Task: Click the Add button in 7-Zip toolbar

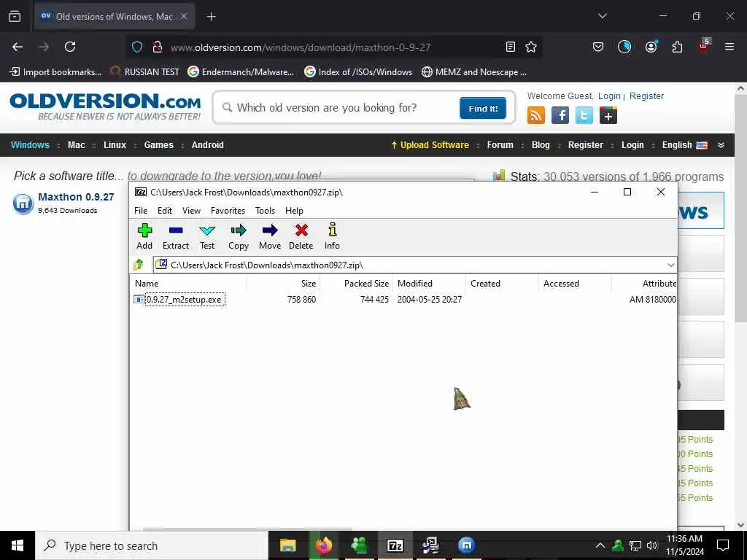Action: (x=144, y=237)
